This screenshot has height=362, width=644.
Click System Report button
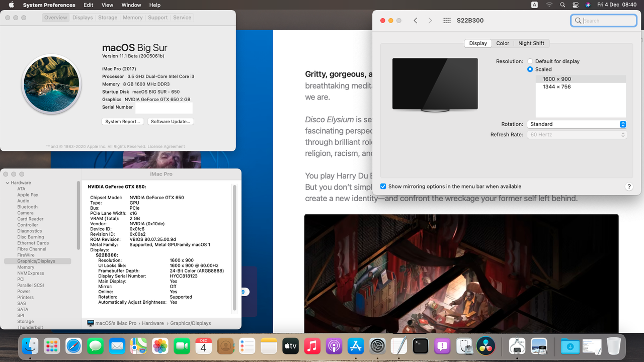(123, 122)
